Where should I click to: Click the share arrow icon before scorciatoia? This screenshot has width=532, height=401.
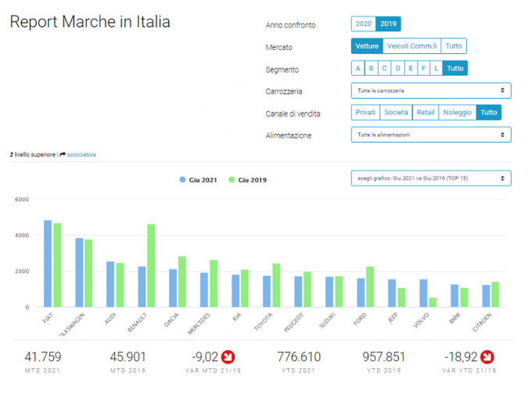coord(63,155)
